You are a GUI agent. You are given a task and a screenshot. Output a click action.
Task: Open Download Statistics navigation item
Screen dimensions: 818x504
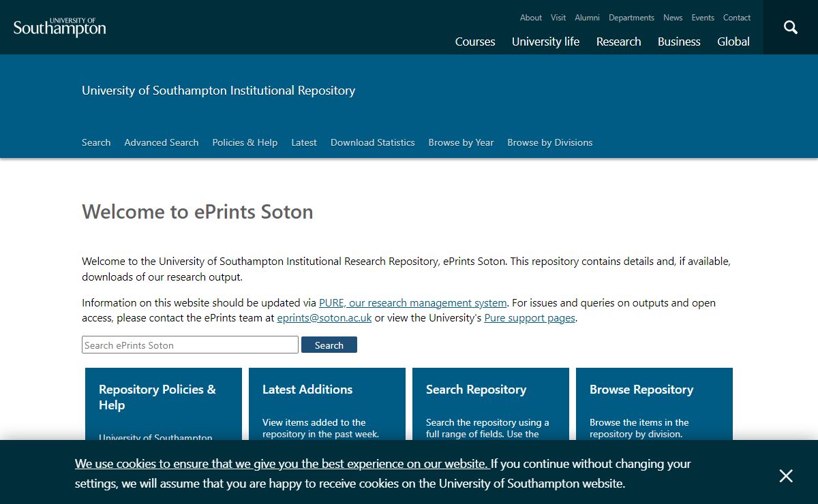coord(373,142)
